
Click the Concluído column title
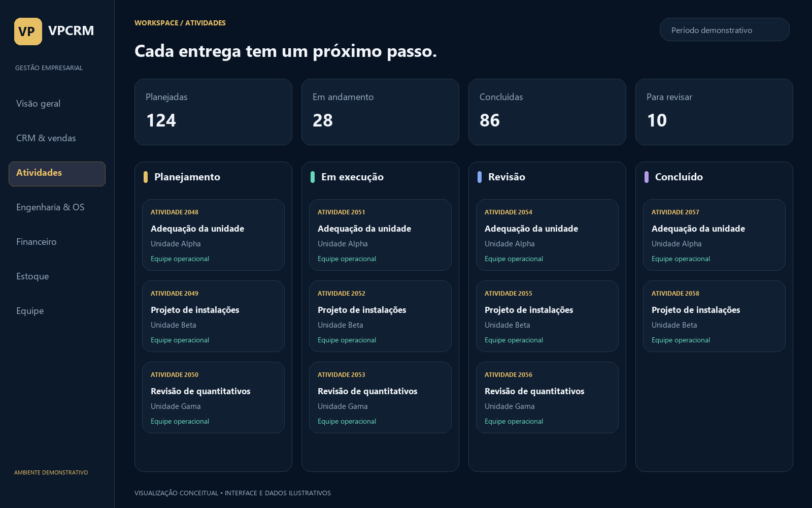(679, 177)
